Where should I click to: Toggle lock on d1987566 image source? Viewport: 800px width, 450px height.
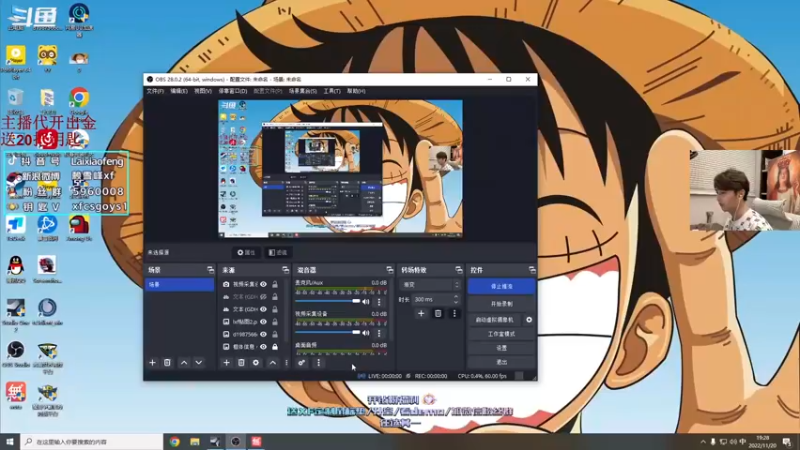tap(275, 334)
